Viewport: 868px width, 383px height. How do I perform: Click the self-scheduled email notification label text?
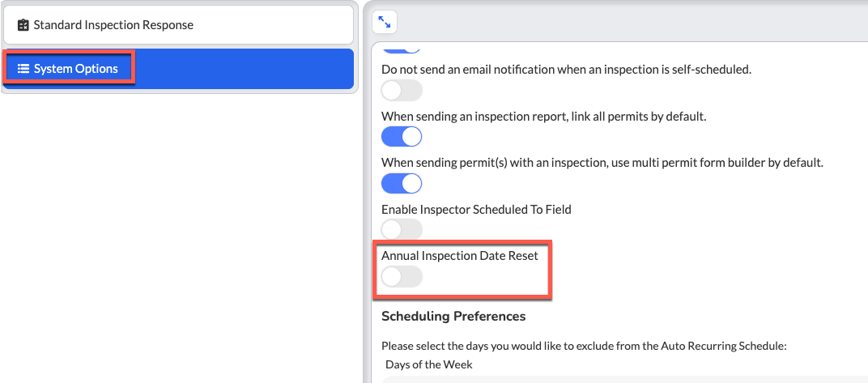pos(566,70)
